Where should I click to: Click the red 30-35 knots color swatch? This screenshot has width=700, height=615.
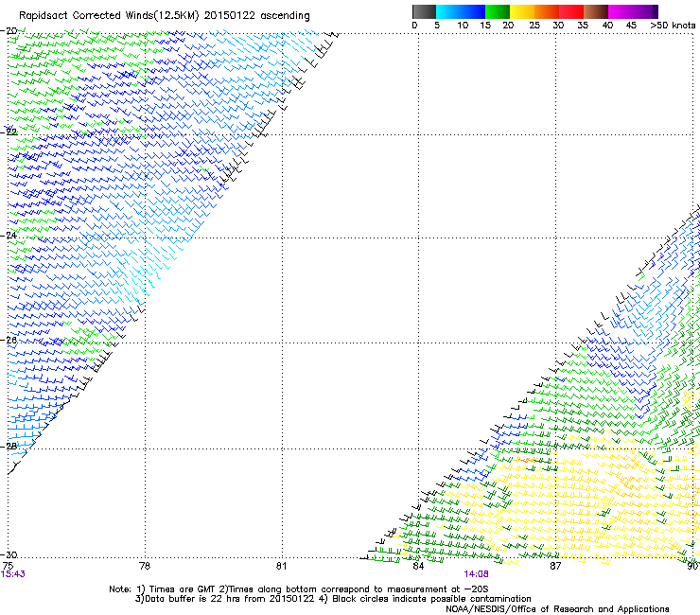[x=571, y=11]
